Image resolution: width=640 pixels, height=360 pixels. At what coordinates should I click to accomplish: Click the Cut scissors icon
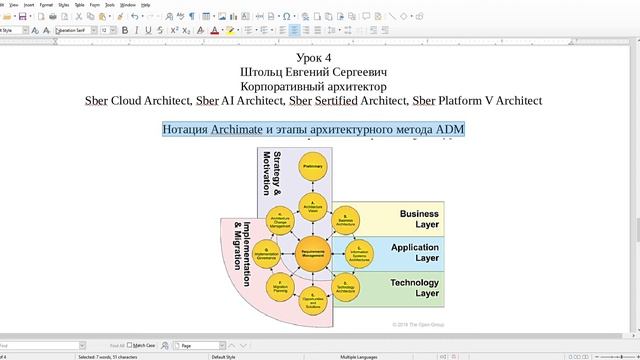tap(78, 16)
